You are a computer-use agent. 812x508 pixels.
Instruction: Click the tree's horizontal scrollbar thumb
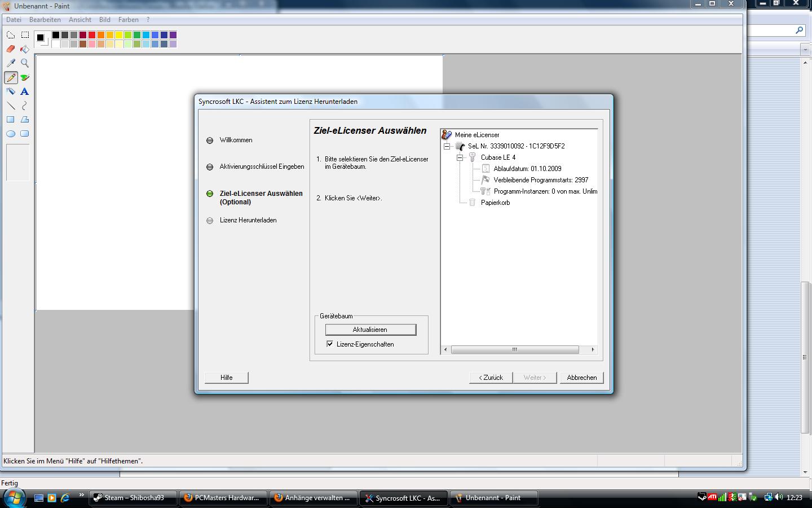515,350
